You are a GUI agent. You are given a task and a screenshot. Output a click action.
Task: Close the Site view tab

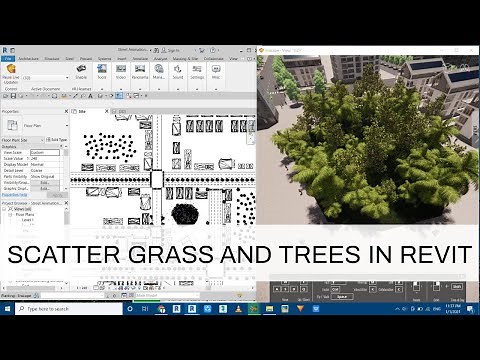pos(107,111)
